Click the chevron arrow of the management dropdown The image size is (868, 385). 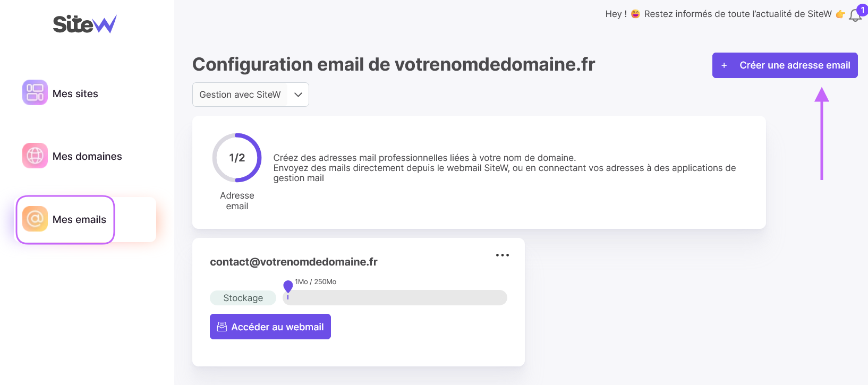click(x=298, y=95)
